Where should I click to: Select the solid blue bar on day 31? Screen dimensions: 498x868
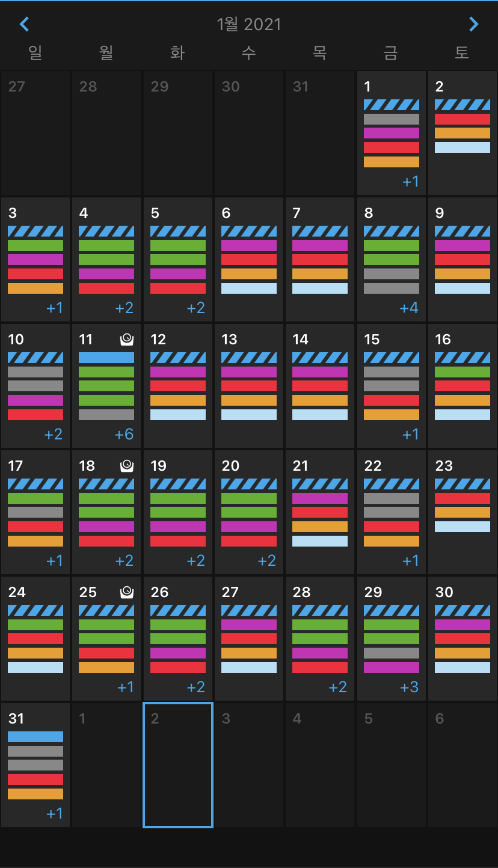[x=35, y=737]
